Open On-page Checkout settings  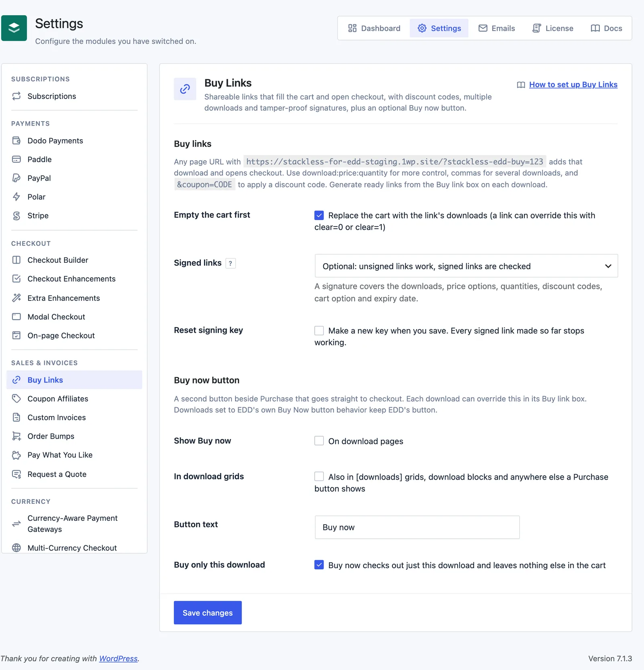coord(74,336)
